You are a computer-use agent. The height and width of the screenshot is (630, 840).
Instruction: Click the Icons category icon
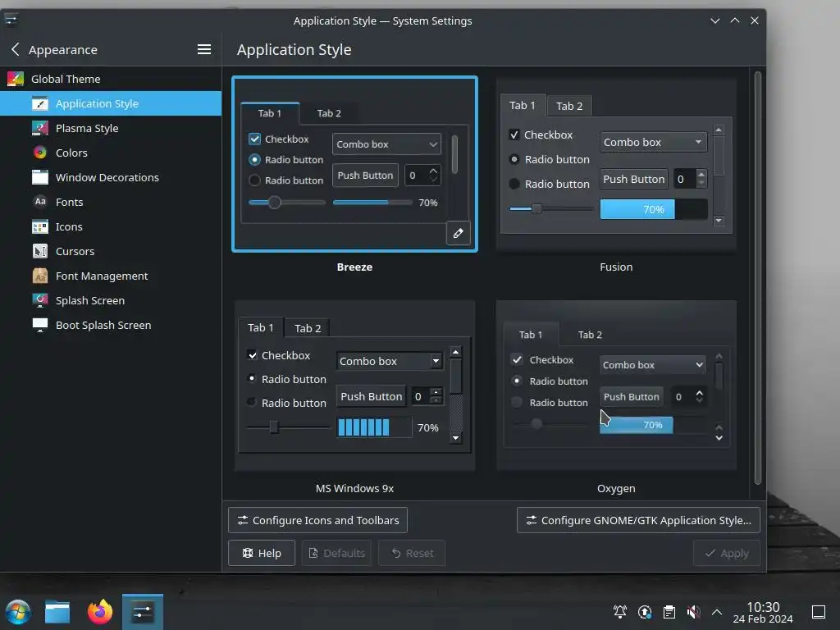point(40,226)
